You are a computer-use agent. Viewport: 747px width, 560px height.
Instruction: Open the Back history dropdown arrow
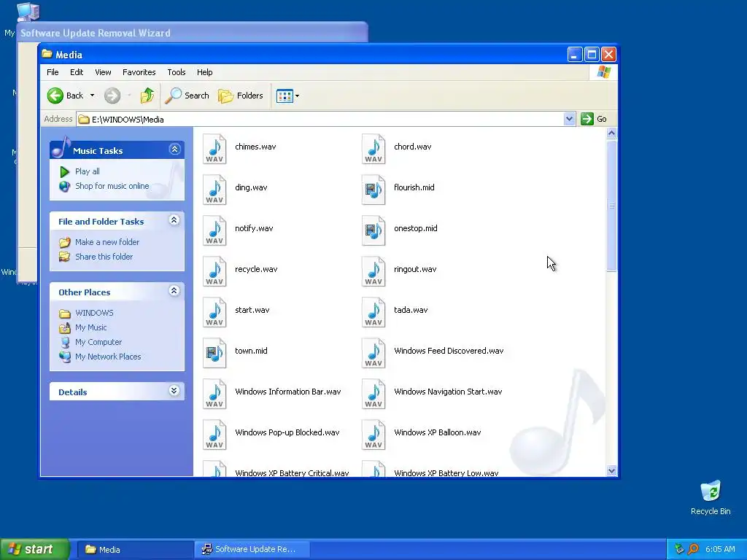tap(92, 96)
